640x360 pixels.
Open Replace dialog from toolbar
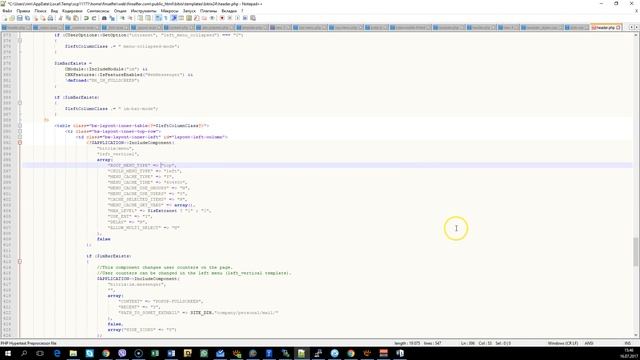click(x=112, y=18)
